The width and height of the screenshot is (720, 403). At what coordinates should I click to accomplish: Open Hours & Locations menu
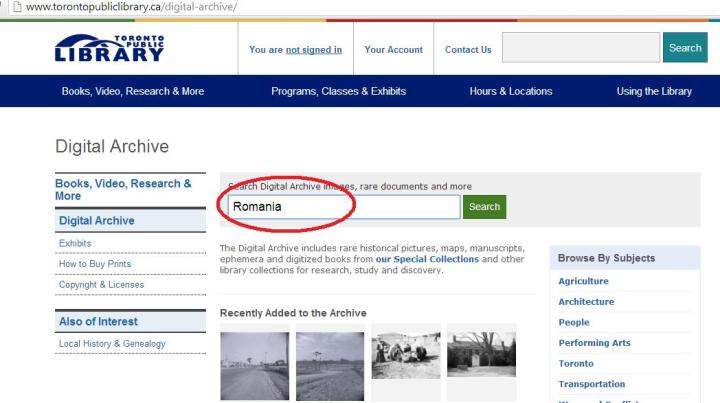point(510,91)
